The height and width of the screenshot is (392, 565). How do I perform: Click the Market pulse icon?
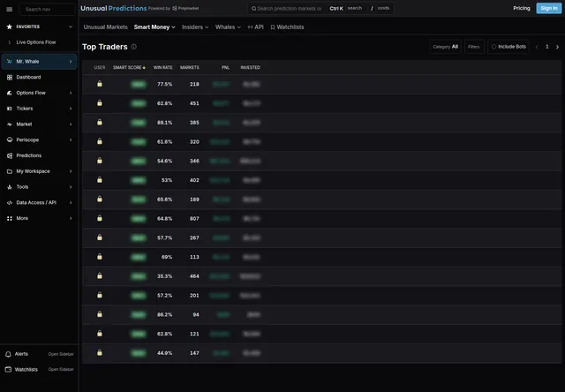click(x=10, y=124)
